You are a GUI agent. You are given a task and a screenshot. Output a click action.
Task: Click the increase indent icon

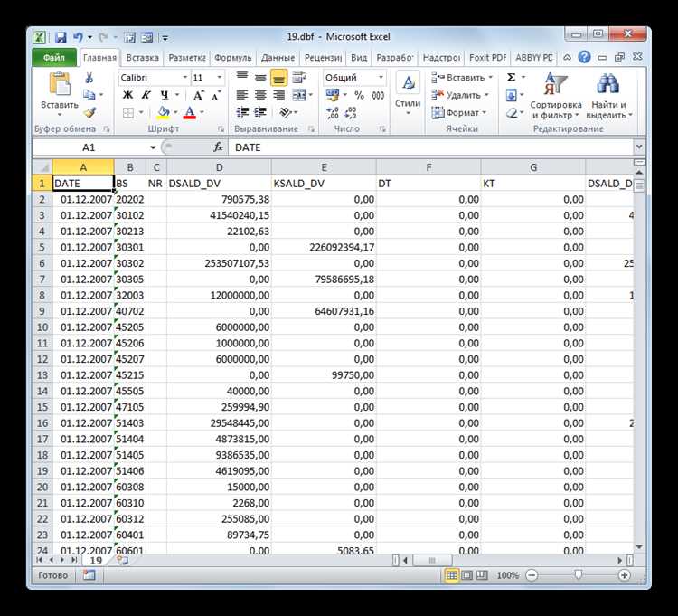(x=259, y=112)
